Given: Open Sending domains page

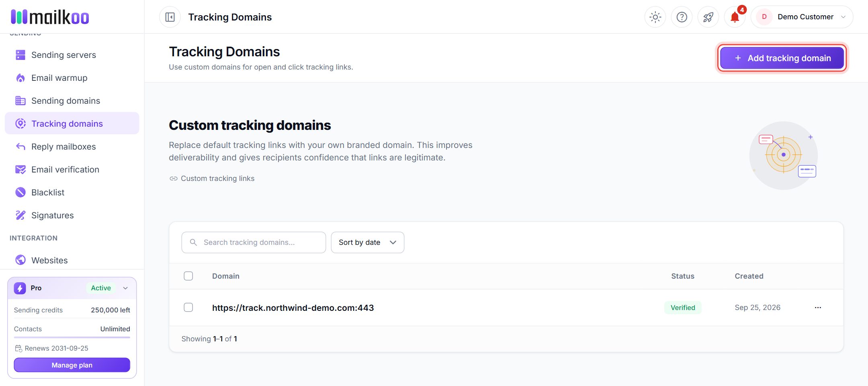Looking at the screenshot, I should point(72,101).
